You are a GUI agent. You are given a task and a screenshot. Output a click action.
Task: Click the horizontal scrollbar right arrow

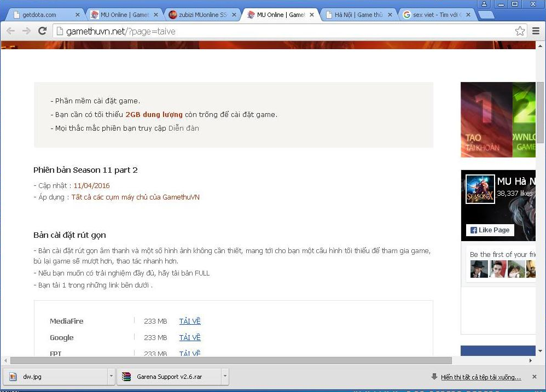pos(531,361)
